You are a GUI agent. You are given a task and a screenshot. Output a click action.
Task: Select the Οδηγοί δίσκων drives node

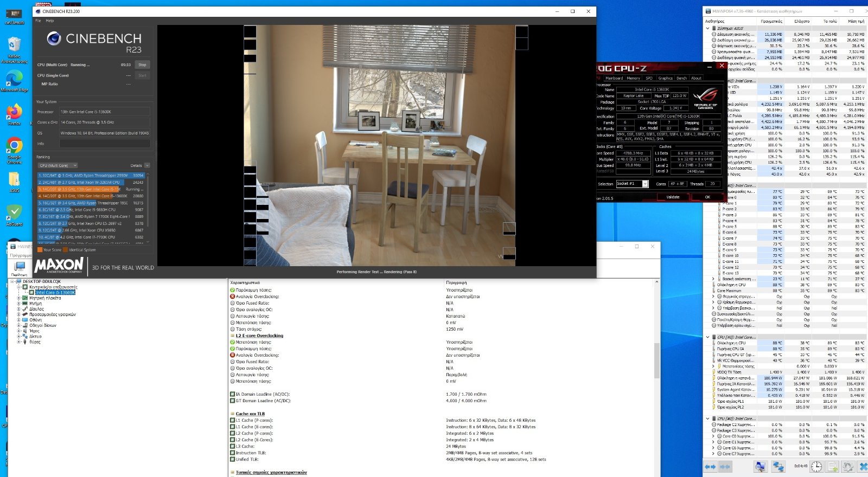pos(43,325)
